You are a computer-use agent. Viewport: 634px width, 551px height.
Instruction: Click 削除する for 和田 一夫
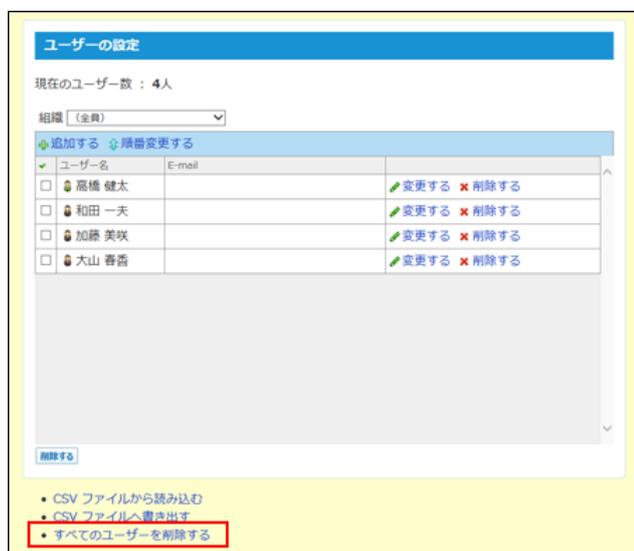(x=496, y=211)
